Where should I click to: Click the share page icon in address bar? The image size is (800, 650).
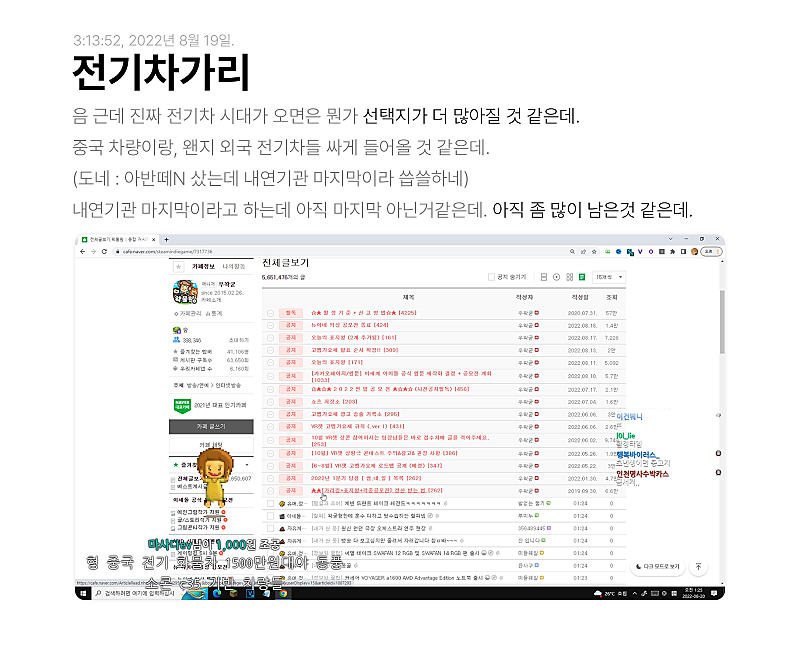tap(583, 252)
